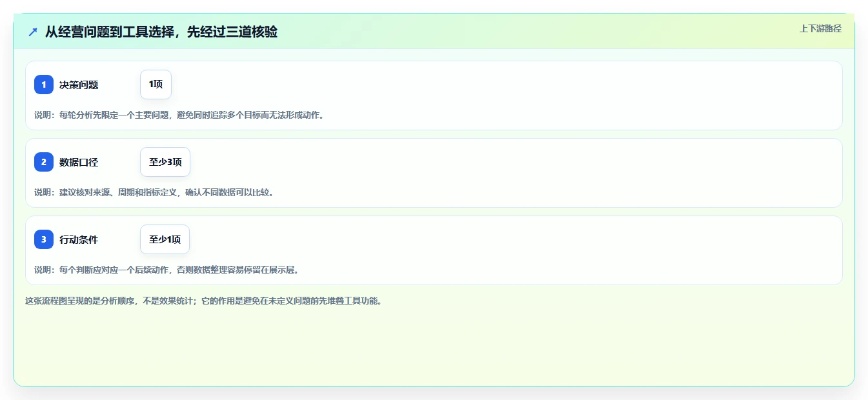Click the 至少1项 value chip
The image size is (868, 400).
pos(165,239)
